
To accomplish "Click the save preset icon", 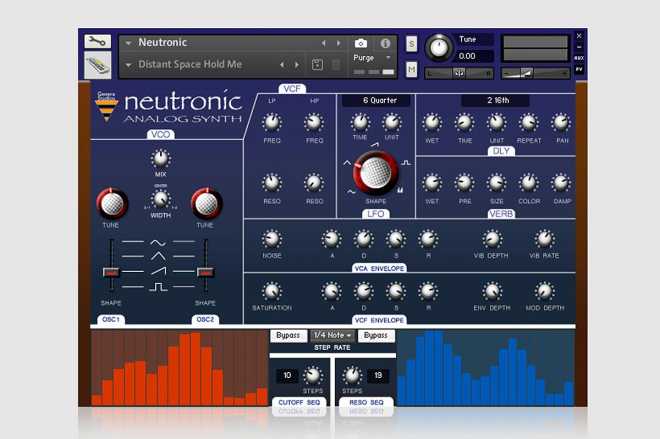I will point(316,65).
